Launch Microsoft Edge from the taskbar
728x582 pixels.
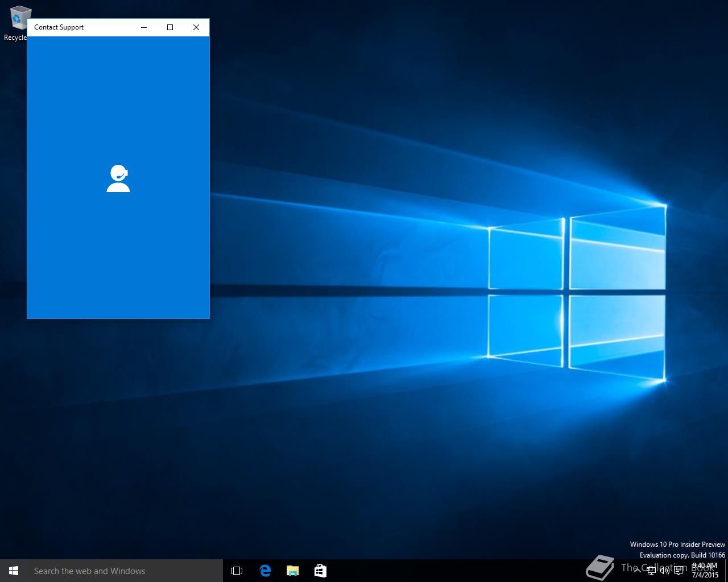[265, 571]
